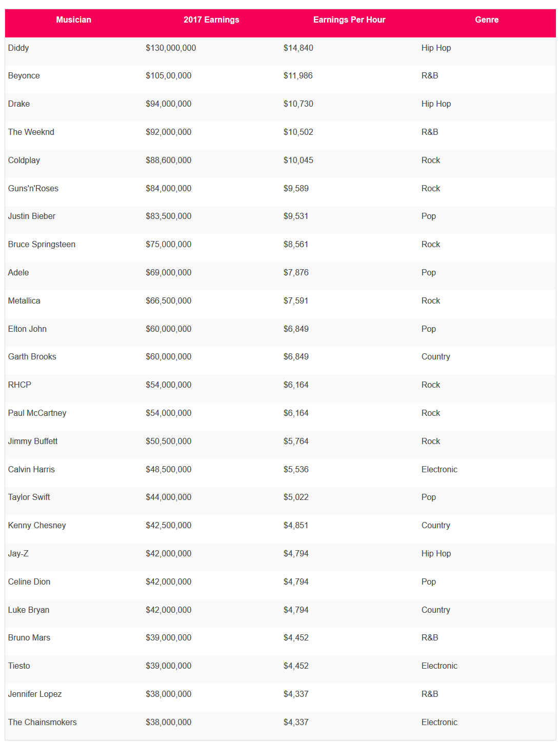Click The Weeknd musician cell
This screenshot has height=742, width=560.
coord(31,132)
